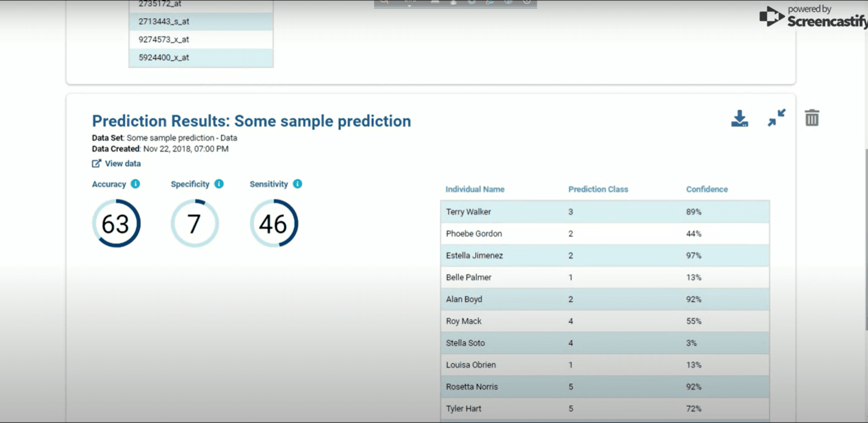This screenshot has height=423, width=868.
Task: Select the 5924400_x_at list row
Action: coord(201,57)
